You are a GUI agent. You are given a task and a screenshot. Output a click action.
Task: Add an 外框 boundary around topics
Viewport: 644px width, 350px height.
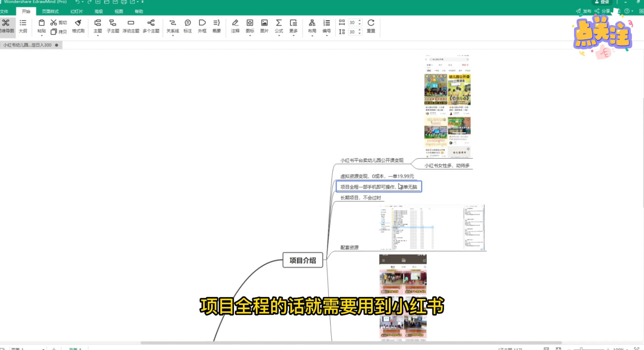[x=201, y=25]
